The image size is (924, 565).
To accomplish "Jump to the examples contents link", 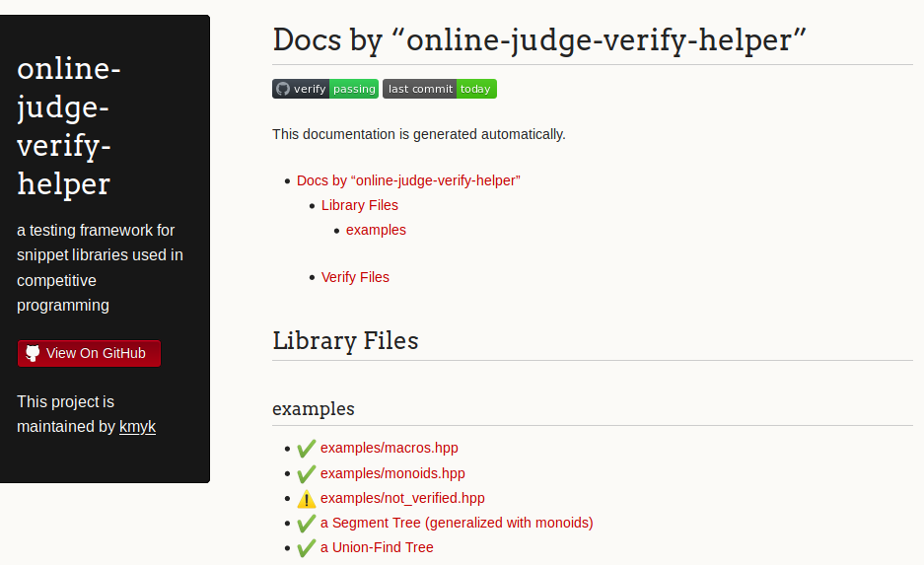I will pos(376,230).
